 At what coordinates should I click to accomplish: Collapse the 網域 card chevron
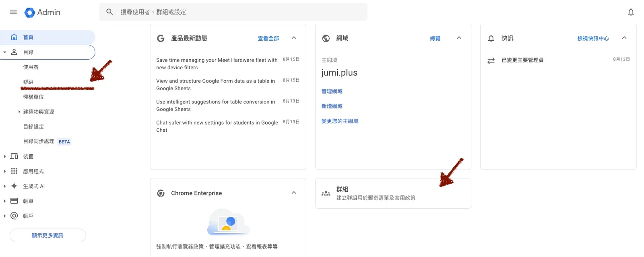coord(459,38)
